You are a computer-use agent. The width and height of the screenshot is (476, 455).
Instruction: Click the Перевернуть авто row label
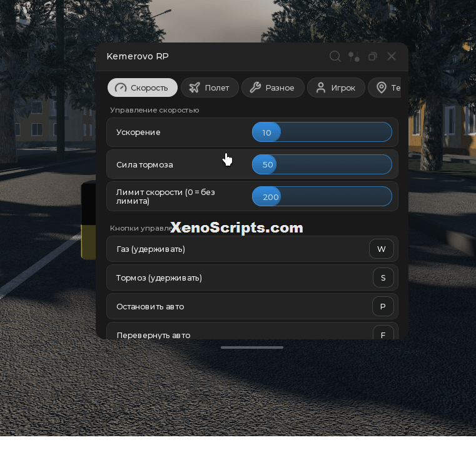point(154,335)
